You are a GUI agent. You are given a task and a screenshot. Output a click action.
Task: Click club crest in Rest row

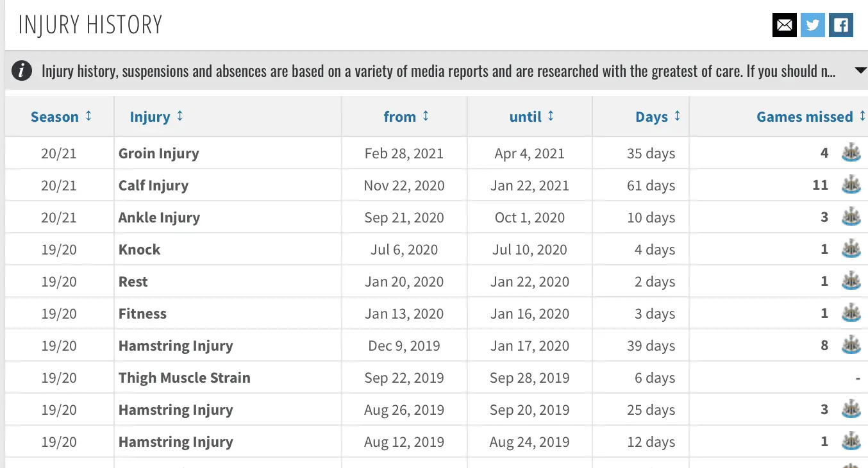click(851, 281)
